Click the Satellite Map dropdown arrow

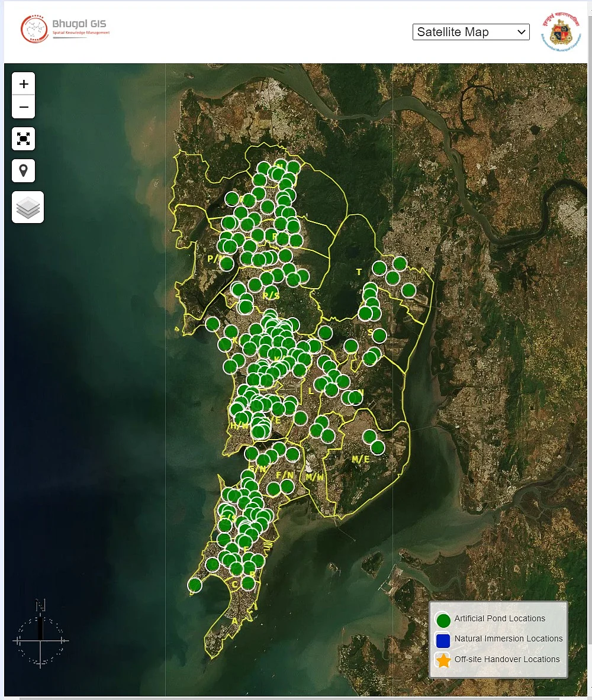pyautogui.click(x=521, y=32)
